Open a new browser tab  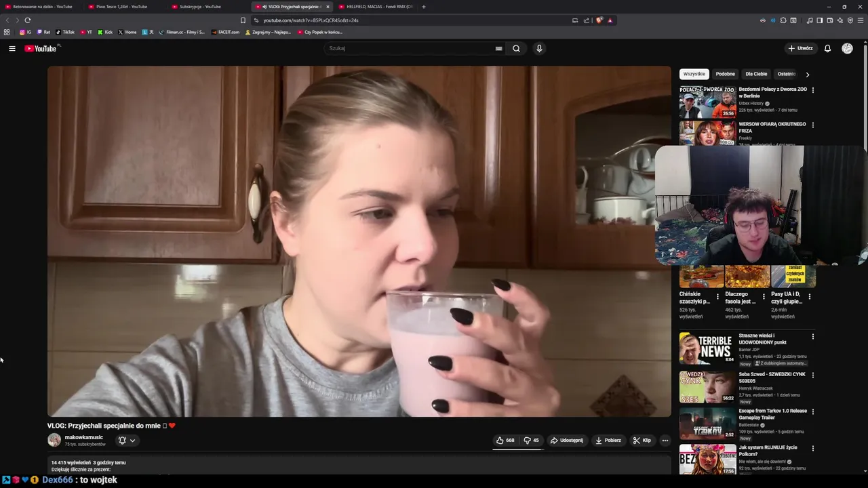click(424, 7)
